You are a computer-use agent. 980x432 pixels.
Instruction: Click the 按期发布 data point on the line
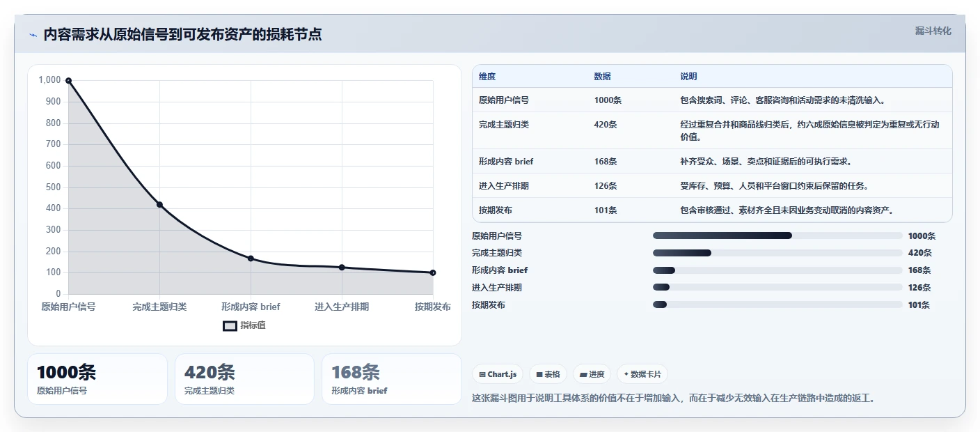coord(433,272)
